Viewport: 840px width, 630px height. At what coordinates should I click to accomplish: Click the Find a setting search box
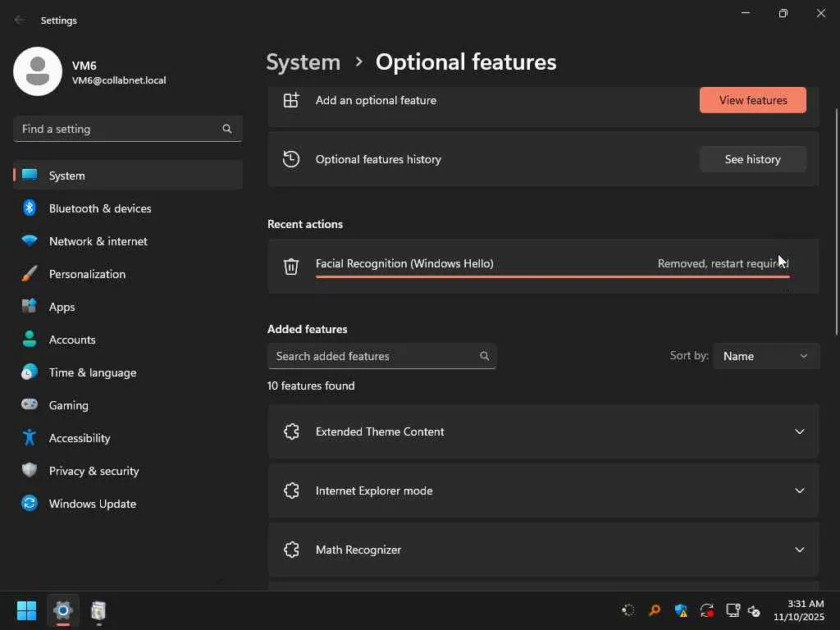tap(119, 129)
